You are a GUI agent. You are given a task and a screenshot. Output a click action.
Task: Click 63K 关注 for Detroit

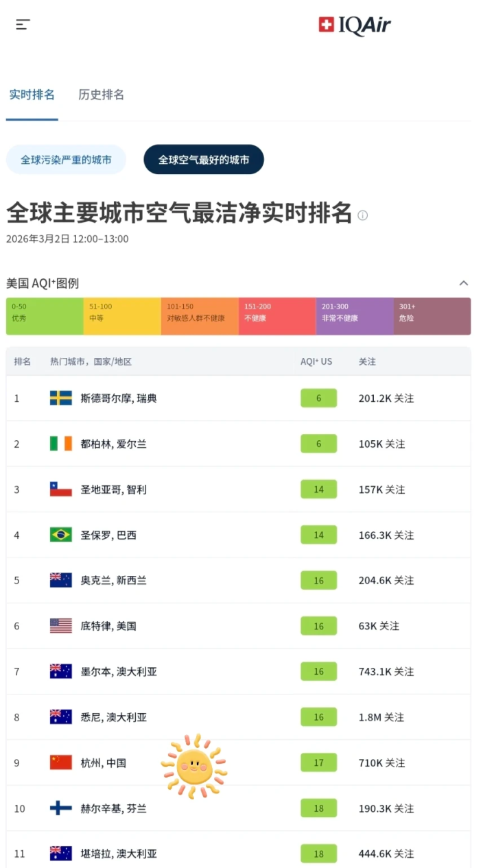point(379,626)
